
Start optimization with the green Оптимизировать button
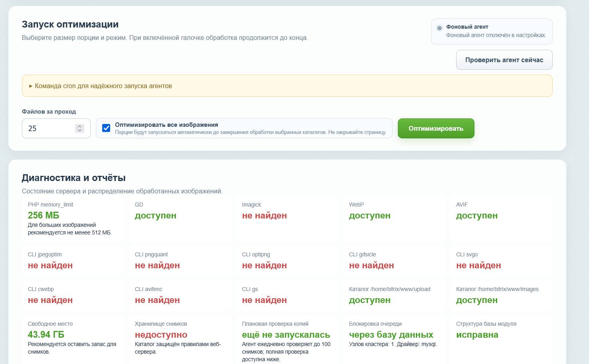pyautogui.click(x=436, y=128)
